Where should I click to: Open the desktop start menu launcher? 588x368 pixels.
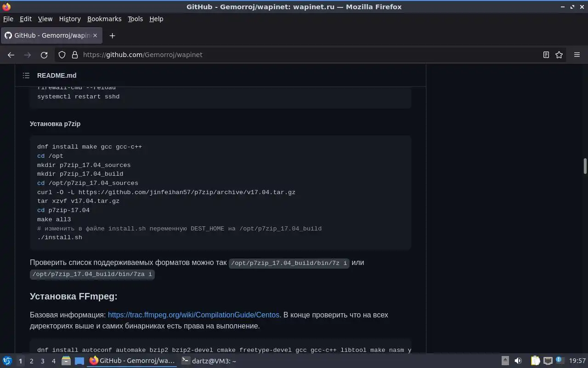pyautogui.click(x=7, y=361)
